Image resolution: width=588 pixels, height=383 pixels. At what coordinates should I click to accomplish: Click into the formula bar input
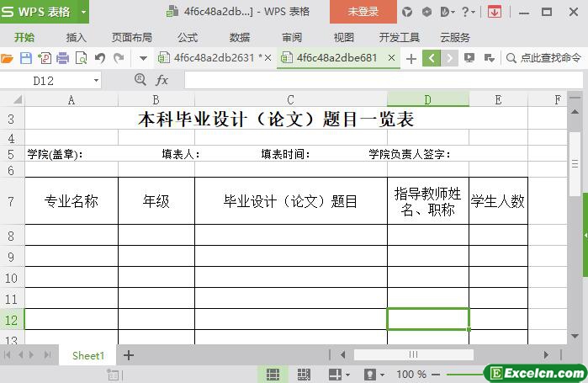pos(384,80)
